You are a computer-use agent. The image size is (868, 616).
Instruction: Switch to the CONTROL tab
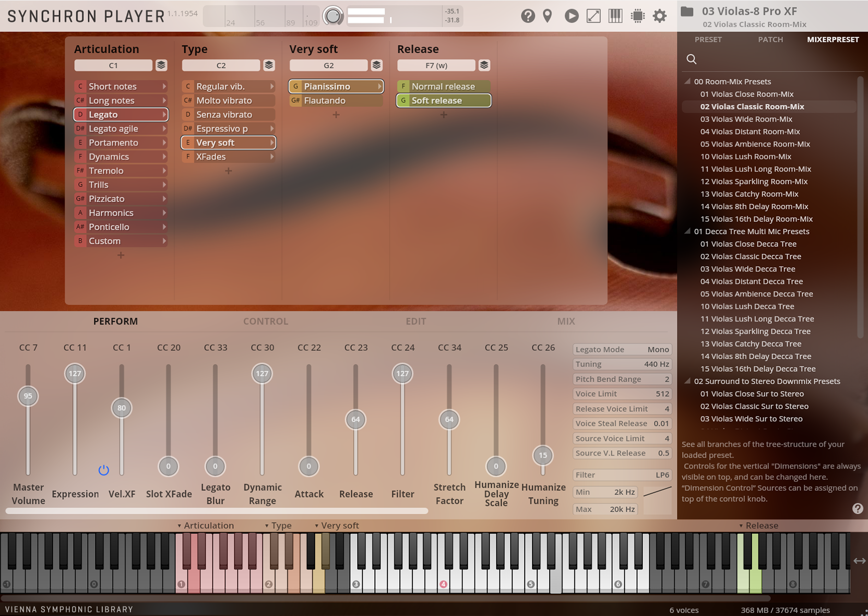click(x=265, y=321)
